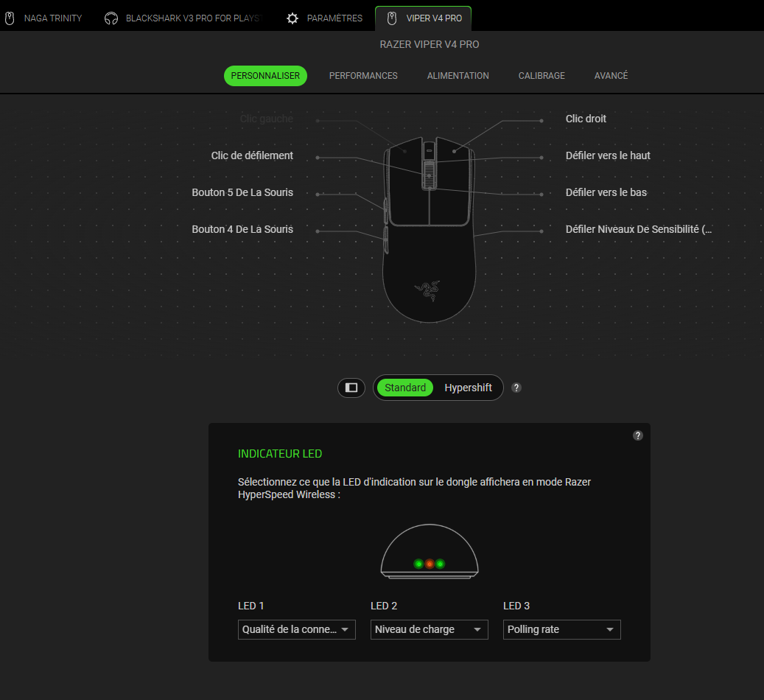The image size is (764, 700).
Task: Click the LED 3 label
Action: tap(516, 606)
